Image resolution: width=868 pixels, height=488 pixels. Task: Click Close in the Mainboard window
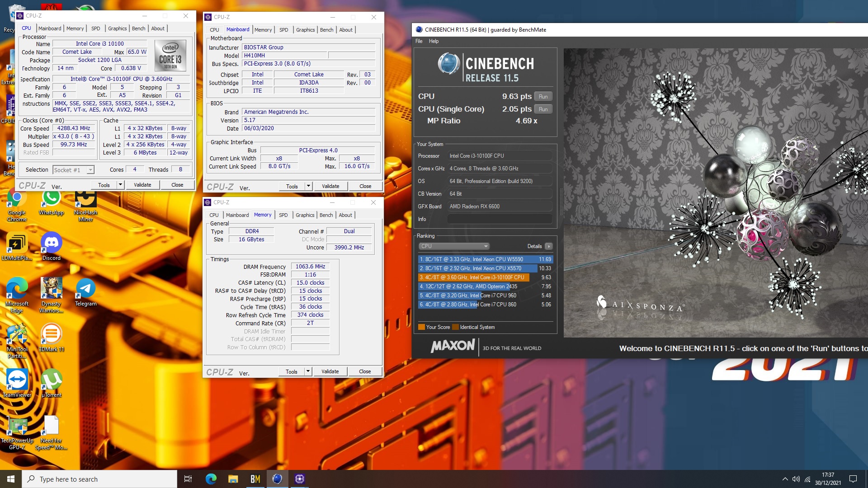point(365,186)
